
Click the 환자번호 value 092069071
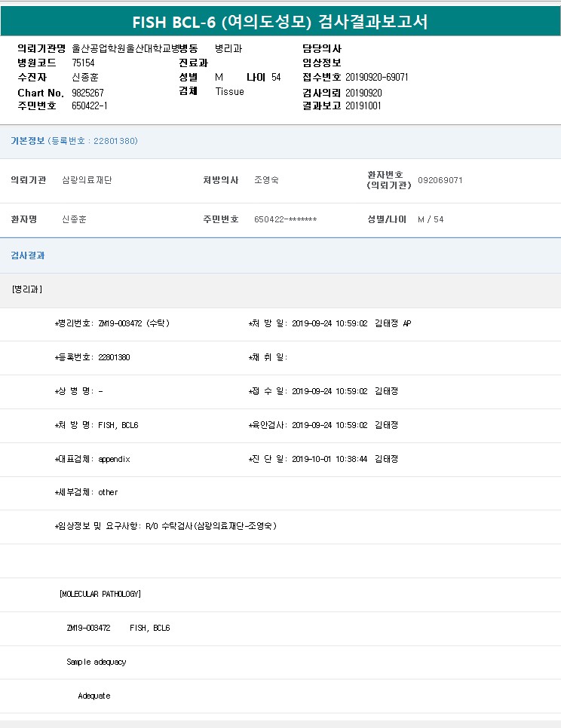440,181
